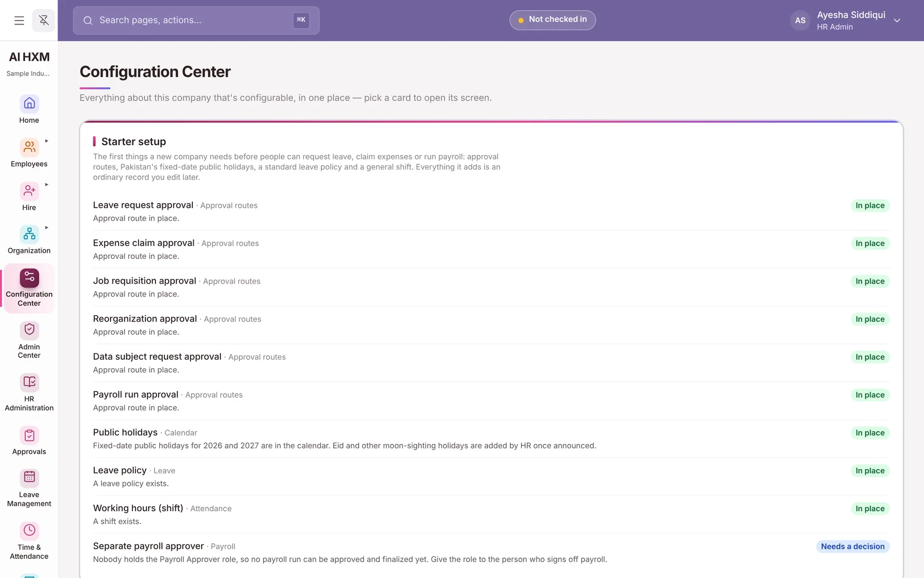Viewport: 924px width, 578px height.
Task: Expand the Organization submenu arrow
Action: (x=47, y=228)
